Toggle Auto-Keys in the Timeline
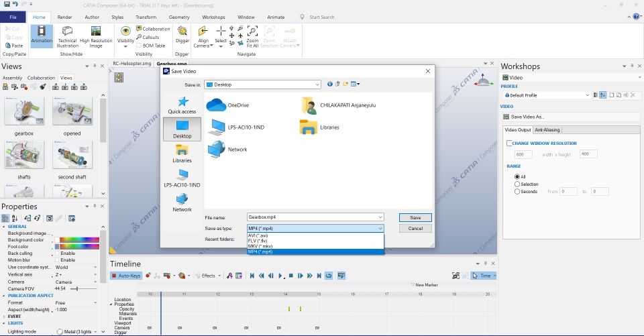The width and height of the screenshot is (644, 336). tap(125, 276)
